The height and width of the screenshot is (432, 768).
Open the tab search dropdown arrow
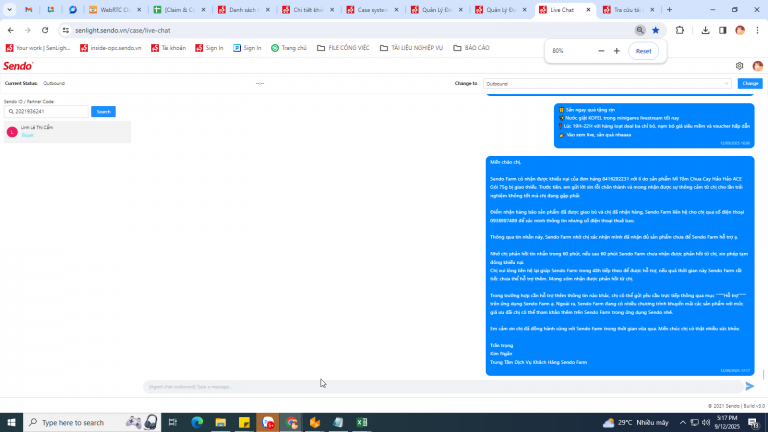pos(9,10)
